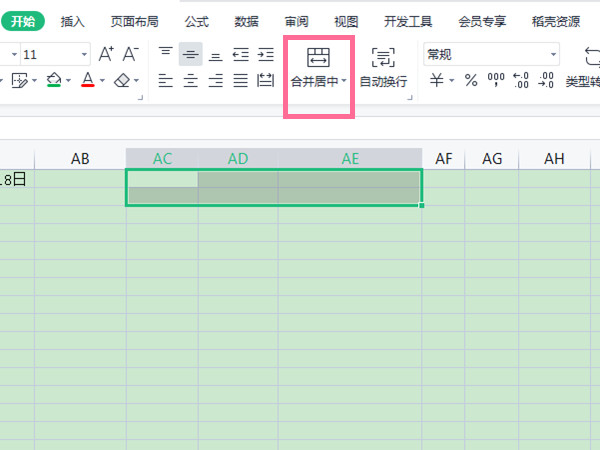Select column AC header

click(x=162, y=159)
